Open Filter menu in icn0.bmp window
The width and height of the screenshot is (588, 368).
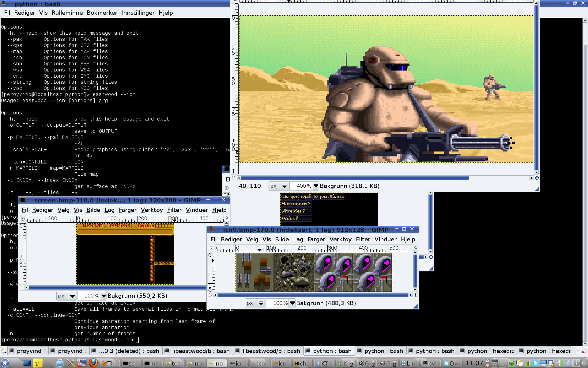click(x=363, y=239)
